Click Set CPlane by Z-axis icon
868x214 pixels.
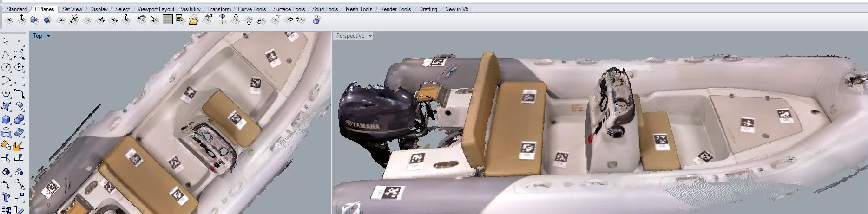(126, 19)
